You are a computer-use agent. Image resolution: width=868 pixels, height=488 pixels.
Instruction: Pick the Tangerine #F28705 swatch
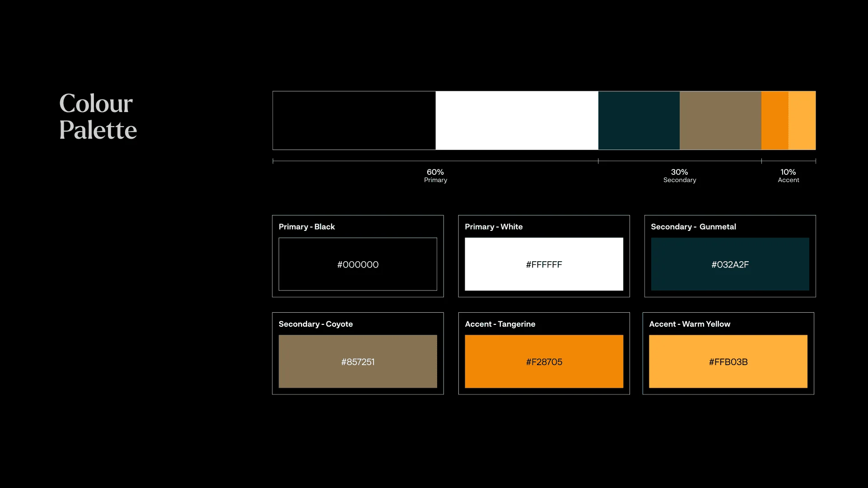tap(544, 361)
